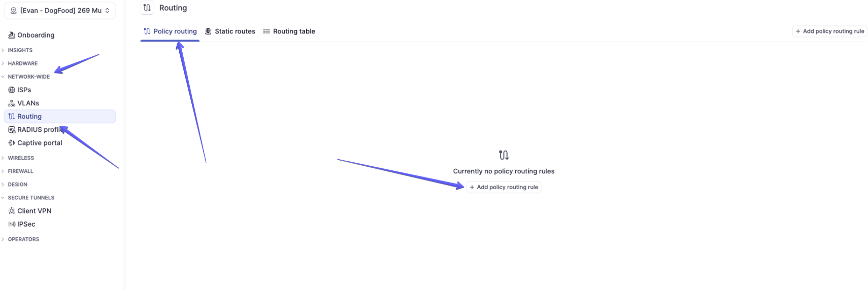The image size is (868, 290).
Task: Expand the WIRELESS section
Action: point(20,158)
